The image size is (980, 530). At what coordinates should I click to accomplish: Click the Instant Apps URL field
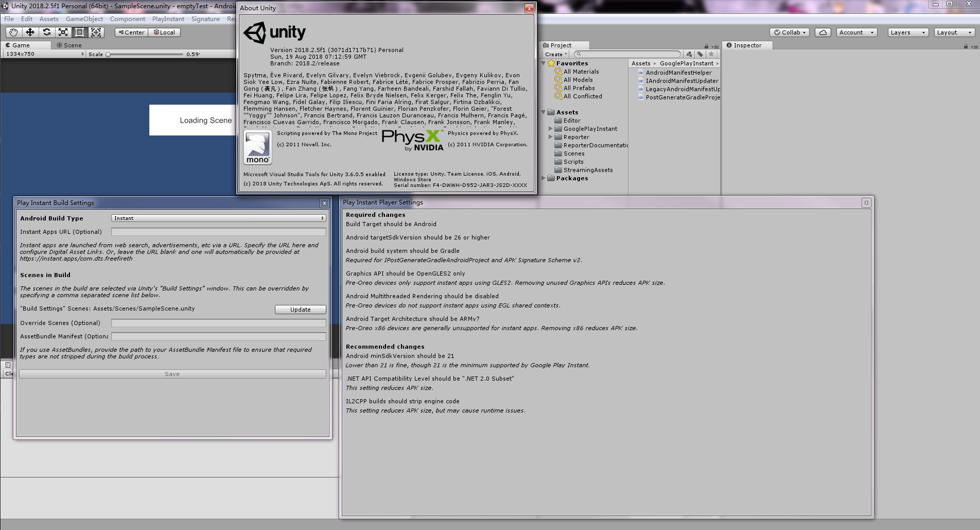[x=218, y=232]
